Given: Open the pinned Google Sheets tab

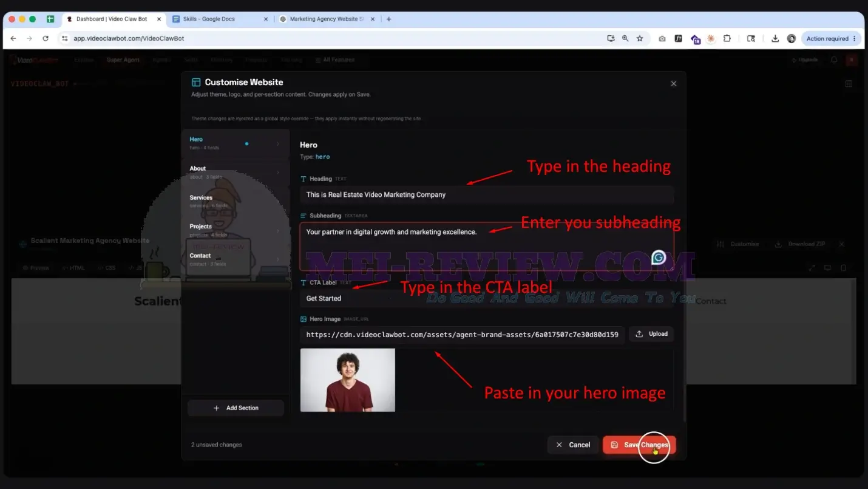Looking at the screenshot, I should [50, 19].
